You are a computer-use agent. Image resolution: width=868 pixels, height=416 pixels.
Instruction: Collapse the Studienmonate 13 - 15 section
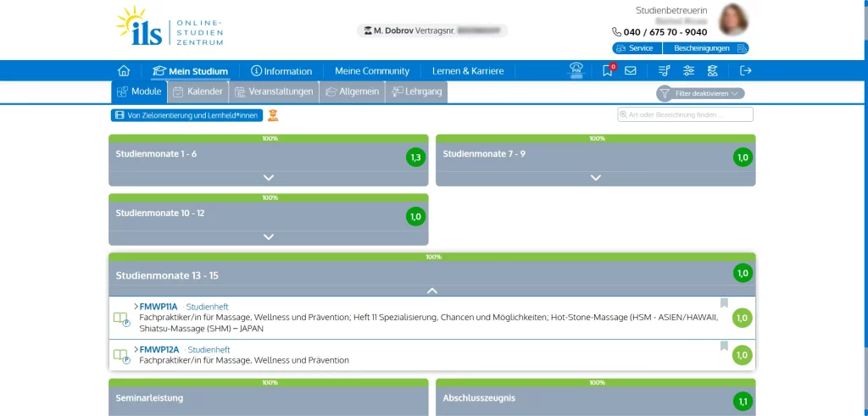pos(432,291)
